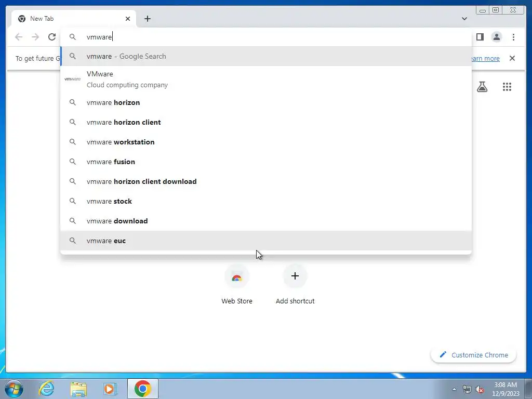Click the Chrome taskbar icon

click(142, 389)
